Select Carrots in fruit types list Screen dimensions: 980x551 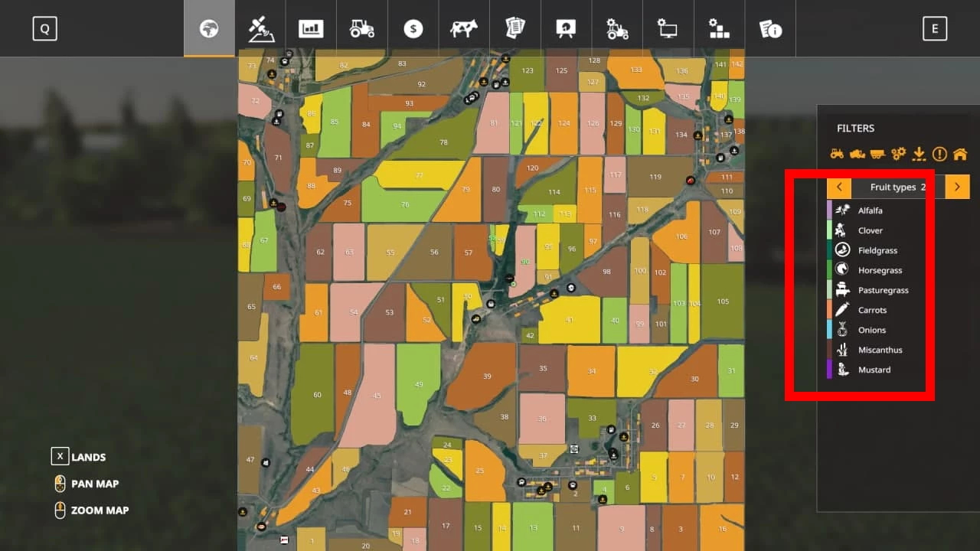872,310
